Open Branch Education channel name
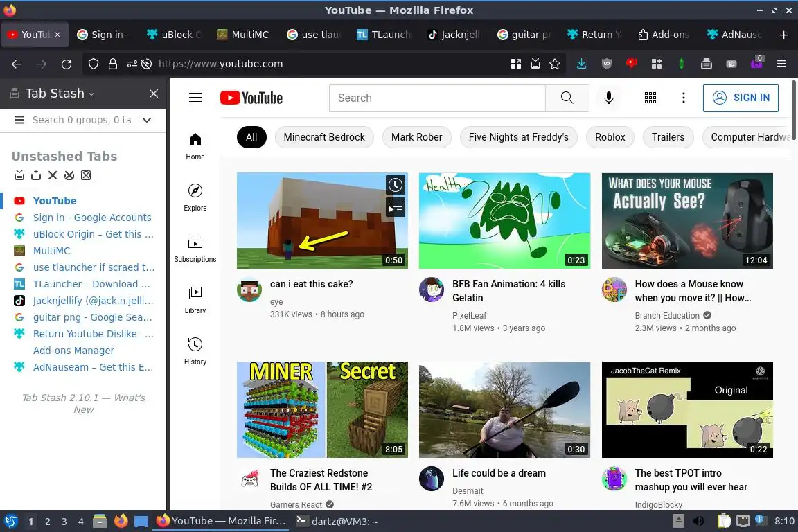Screen dimensions: 798x532 pos(667,316)
